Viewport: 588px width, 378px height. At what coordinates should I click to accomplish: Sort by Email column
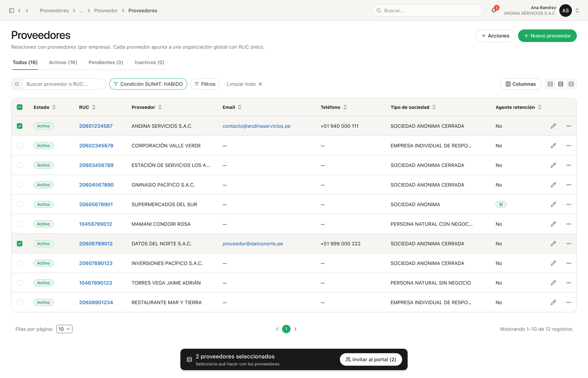[232, 107]
